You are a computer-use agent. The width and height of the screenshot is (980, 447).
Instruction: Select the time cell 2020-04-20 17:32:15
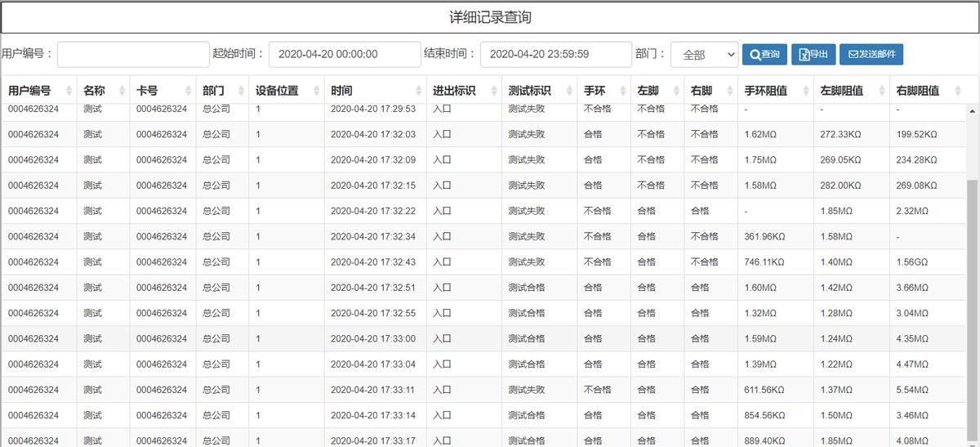coord(373,186)
